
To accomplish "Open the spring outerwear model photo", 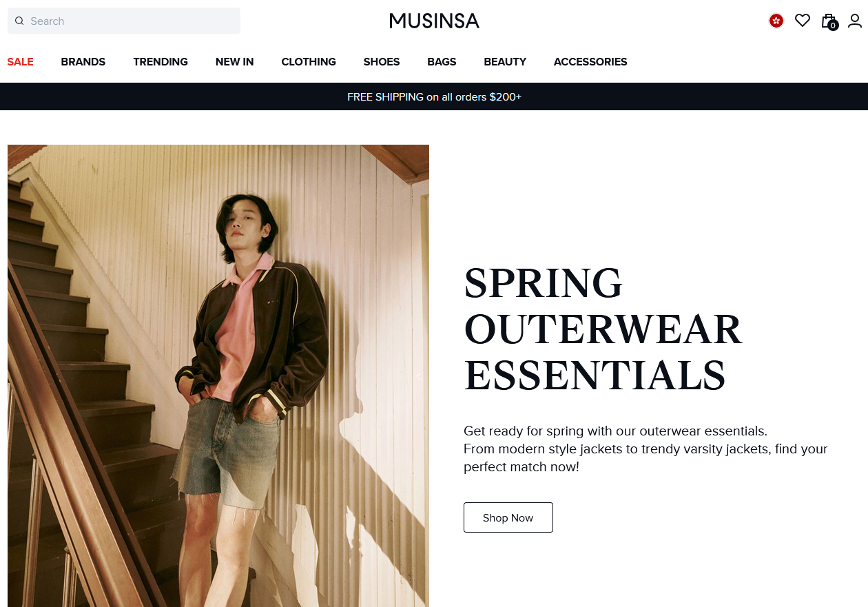I will coord(218,375).
